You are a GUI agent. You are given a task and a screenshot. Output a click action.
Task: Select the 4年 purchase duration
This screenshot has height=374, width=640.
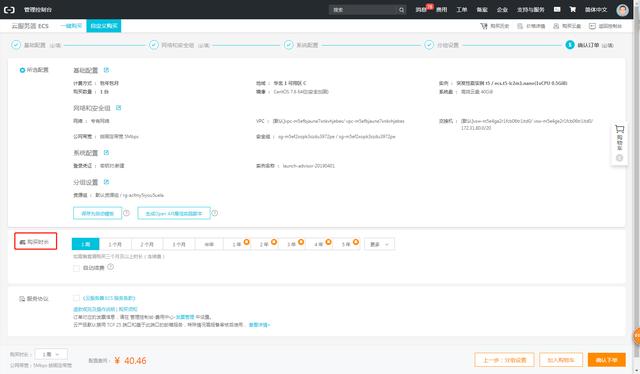tap(319, 244)
